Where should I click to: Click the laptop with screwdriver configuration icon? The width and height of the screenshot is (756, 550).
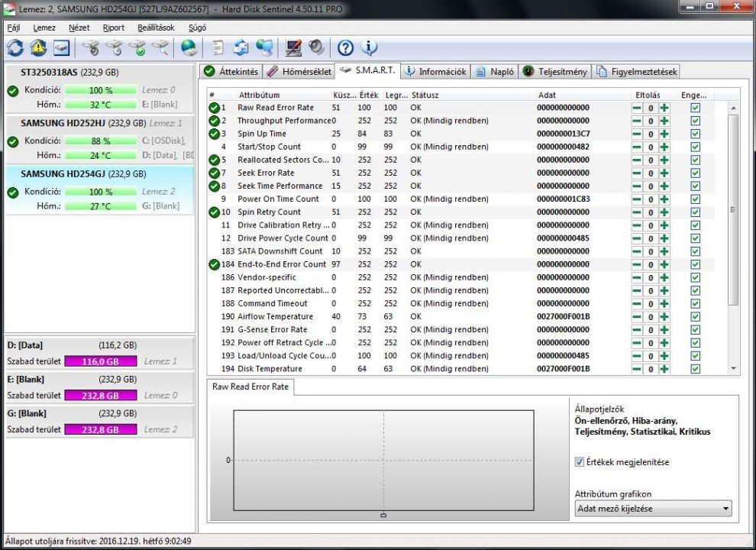pyautogui.click(x=293, y=48)
